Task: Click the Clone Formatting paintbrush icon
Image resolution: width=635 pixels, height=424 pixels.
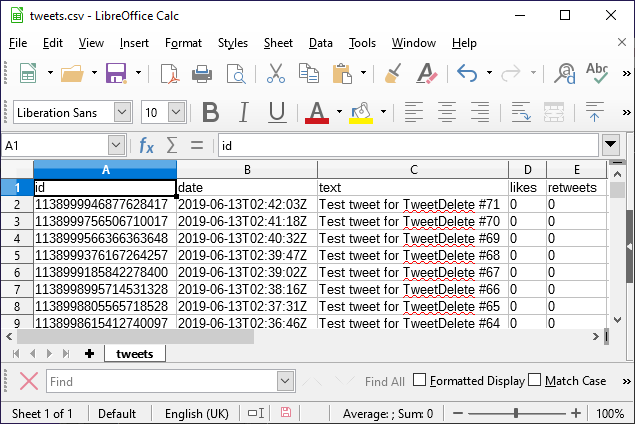Action: click(394, 73)
